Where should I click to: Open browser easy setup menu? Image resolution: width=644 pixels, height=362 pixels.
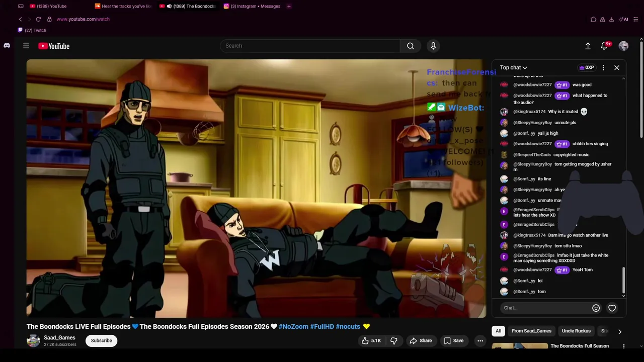pyautogui.click(x=635, y=19)
